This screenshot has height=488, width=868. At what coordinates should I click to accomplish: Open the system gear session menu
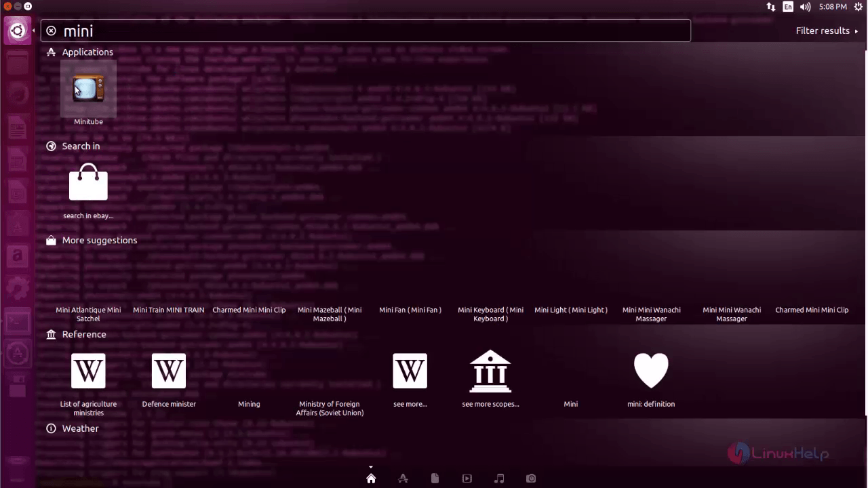[x=858, y=7]
